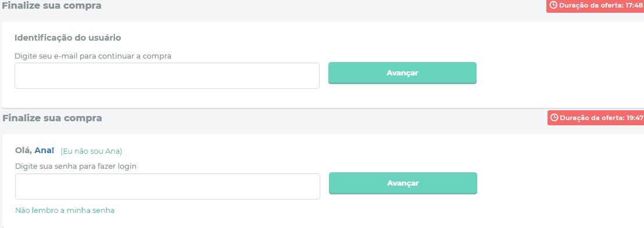The width and height of the screenshot is (644, 228).
Task: Focus the e-mail input field
Action: coord(167,75)
